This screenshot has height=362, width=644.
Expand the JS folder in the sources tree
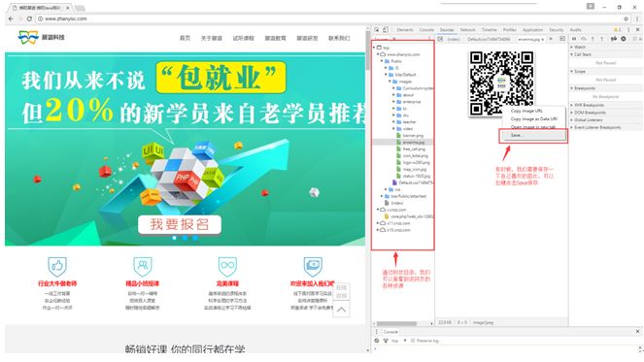point(386,68)
